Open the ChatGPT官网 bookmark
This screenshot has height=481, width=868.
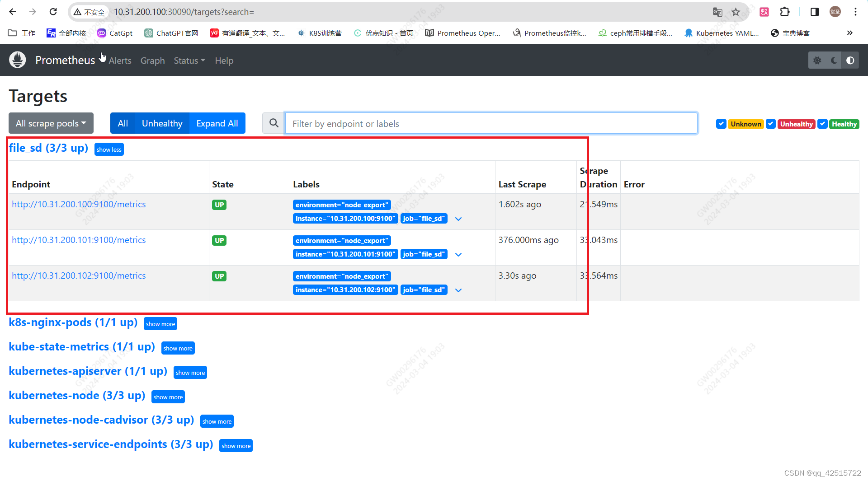click(171, 33)
